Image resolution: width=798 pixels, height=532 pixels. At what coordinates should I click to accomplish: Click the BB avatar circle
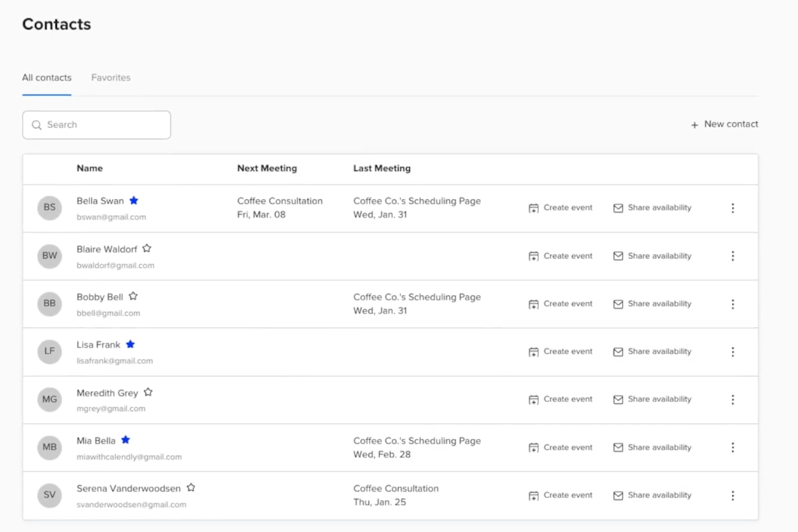[49, 304]
